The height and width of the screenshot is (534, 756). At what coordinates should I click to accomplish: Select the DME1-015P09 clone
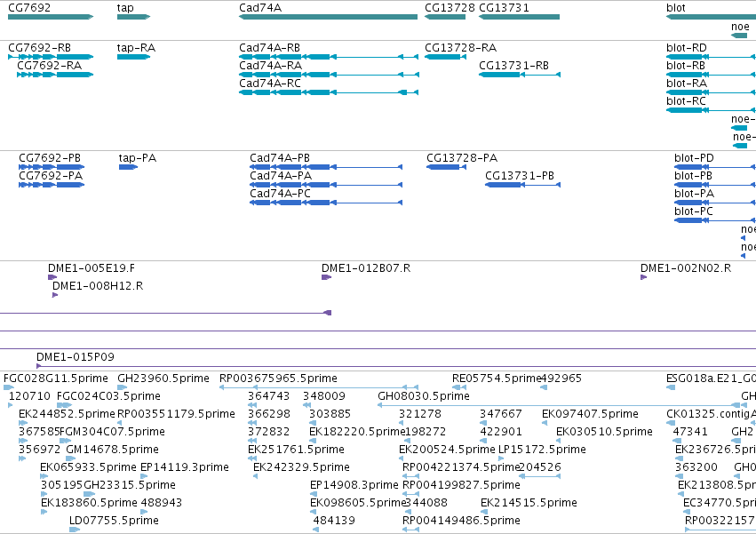396,367
